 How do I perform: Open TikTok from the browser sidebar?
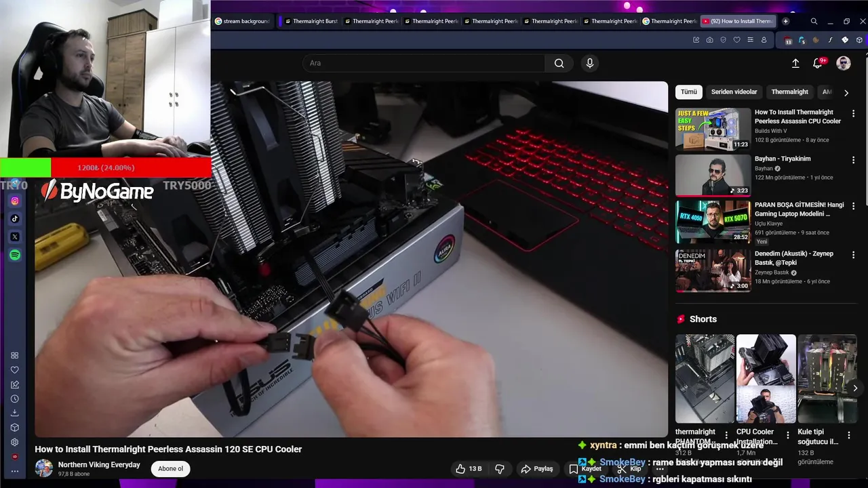[15, 219]
